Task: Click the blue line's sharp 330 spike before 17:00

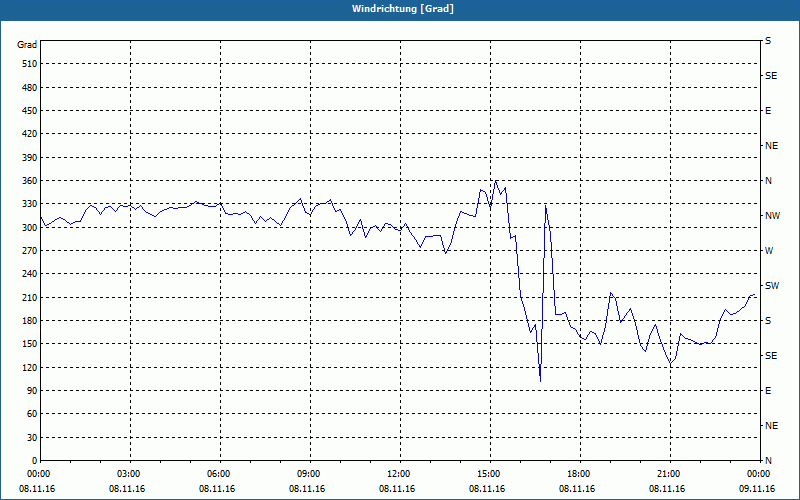Action: pos(545,205)
